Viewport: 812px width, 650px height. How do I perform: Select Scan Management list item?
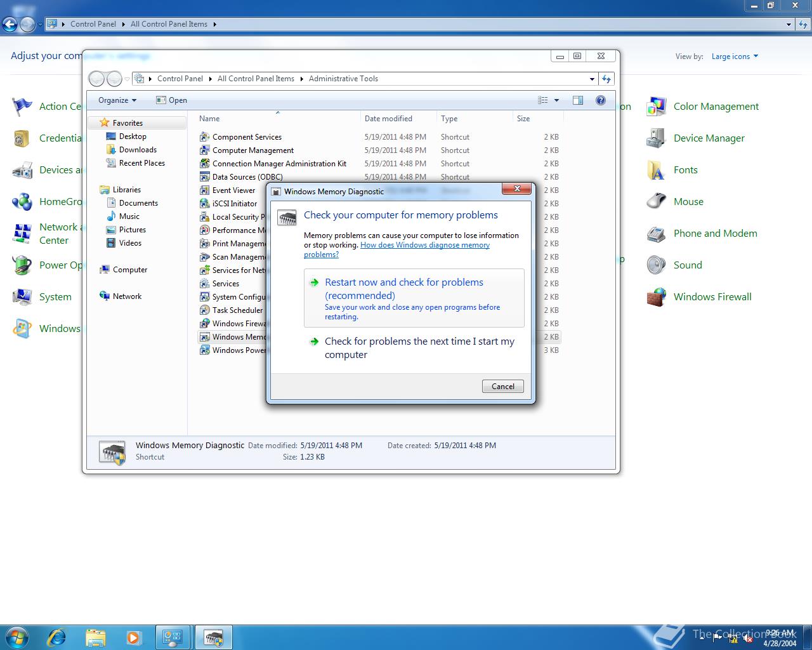click(x=233, y=257)
